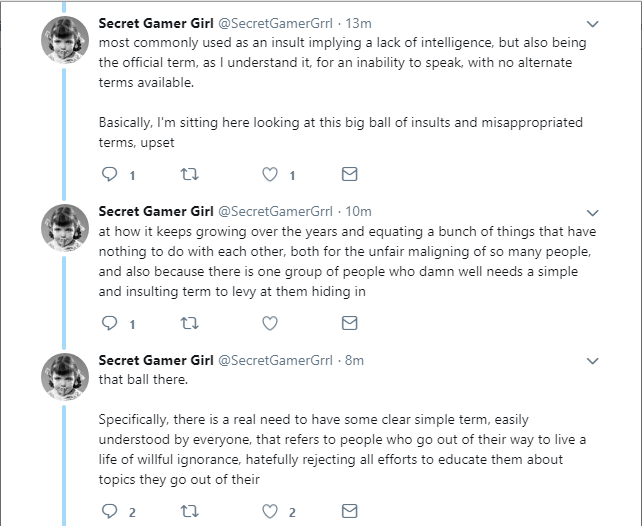Click the Secret Gamer Girl name on 10m tweet
Image resolution: width=642 pixels, height=526 pixels.
[156, 211]
